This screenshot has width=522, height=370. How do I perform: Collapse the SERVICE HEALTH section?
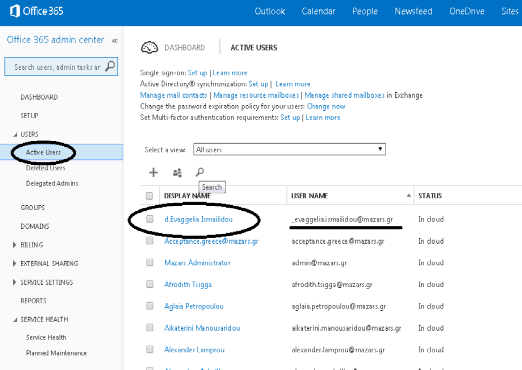[15, 320]
